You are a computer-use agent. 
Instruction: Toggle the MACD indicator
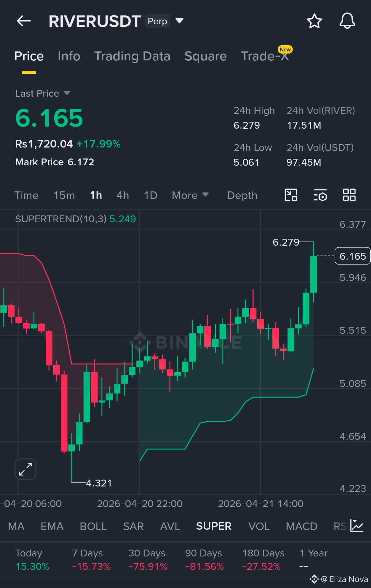[x=302, y=526]
